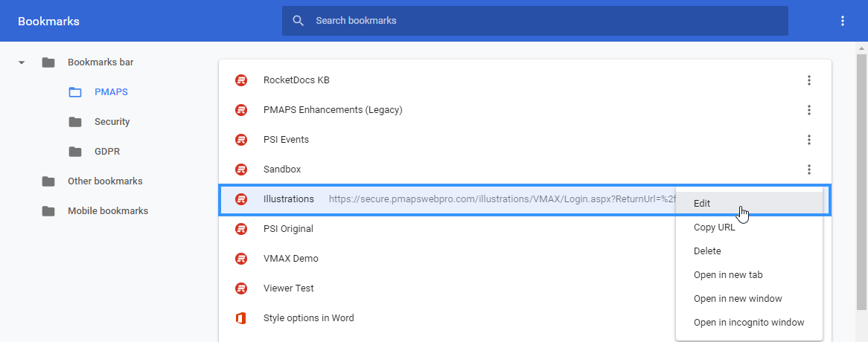This screenshot has width=868, height=342.
Task: Select the PSI Events bookmark title
Action: (x=286, y=140)
